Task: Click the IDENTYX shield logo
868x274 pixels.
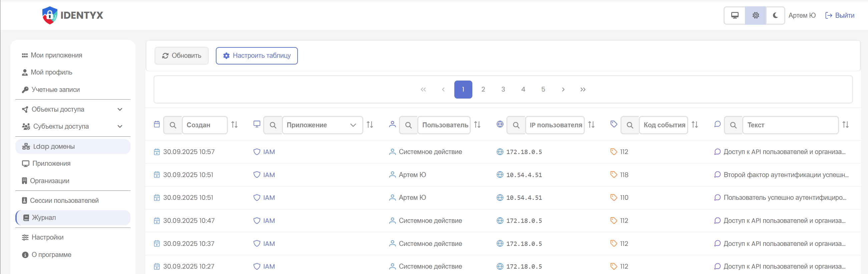Action: click(50, 15)
